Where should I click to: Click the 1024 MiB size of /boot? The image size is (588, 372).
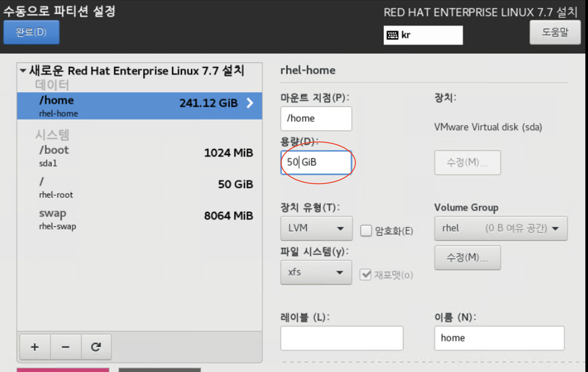point(228,153)
